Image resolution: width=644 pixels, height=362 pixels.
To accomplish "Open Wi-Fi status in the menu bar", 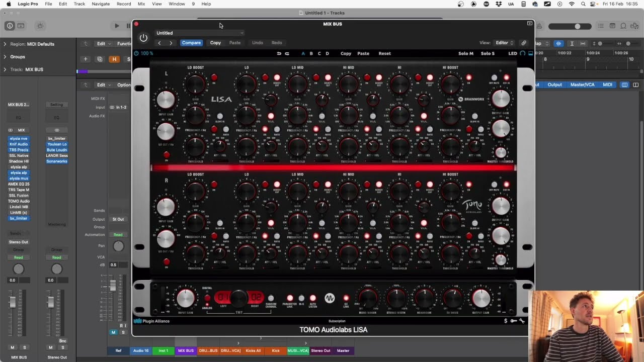I will [572, 4].
